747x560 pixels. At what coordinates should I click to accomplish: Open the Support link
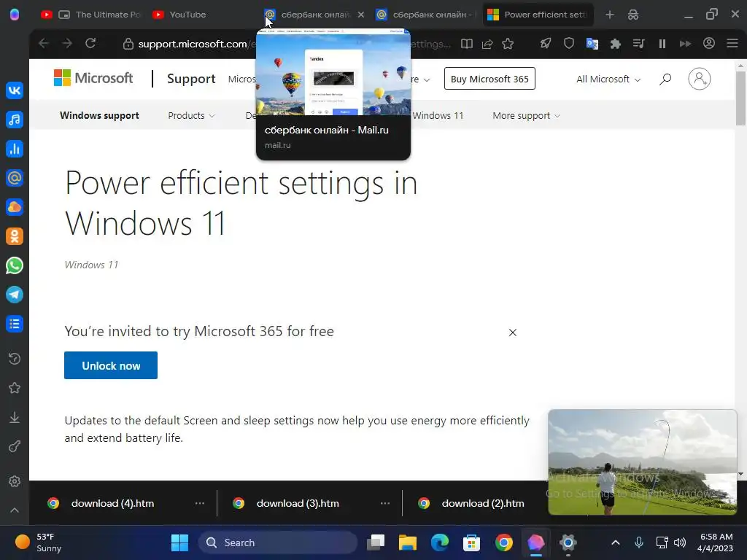(191, 79)
